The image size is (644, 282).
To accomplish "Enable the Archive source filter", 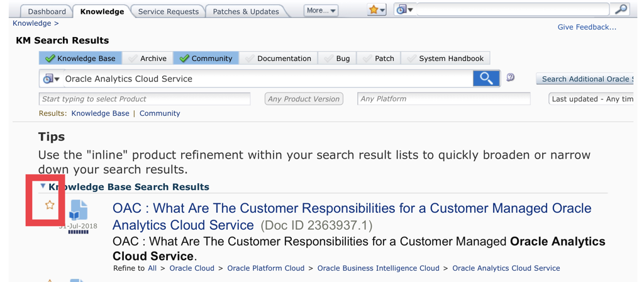I will click(x=147, y=59).
